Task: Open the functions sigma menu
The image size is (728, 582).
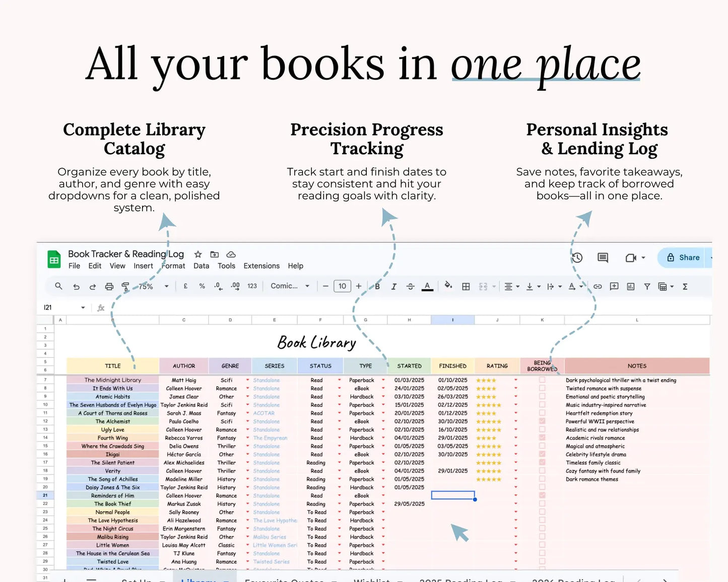Action: [685, 286]
